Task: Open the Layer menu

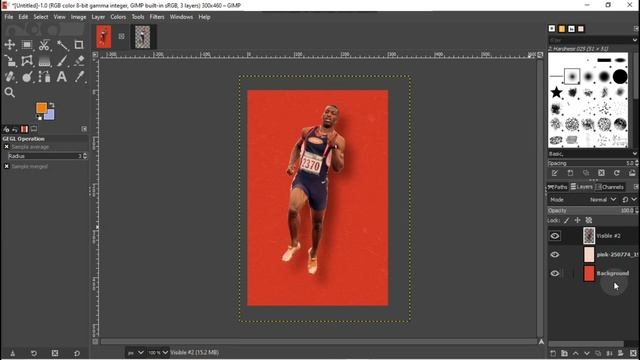Action: 98,17
